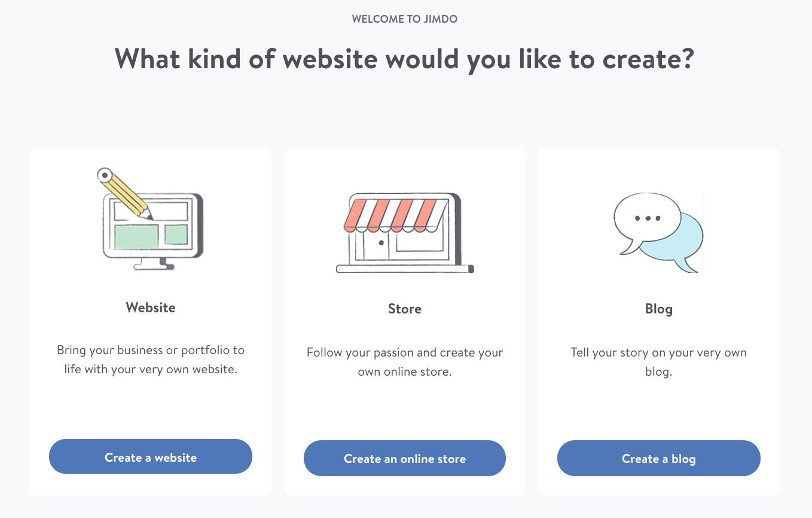Click the monitor with pencil Website icon
The width and height of the screenshot is (812, 518).
[151, 219]
